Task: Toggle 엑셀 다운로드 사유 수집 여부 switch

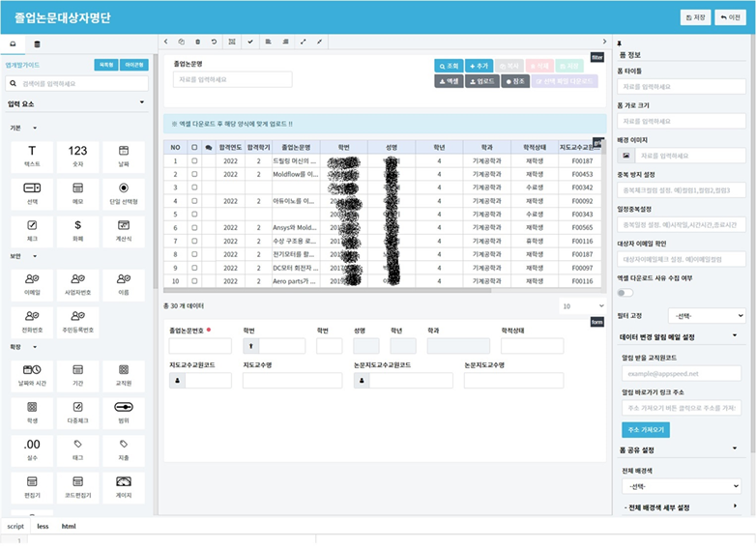Action: 625,293
